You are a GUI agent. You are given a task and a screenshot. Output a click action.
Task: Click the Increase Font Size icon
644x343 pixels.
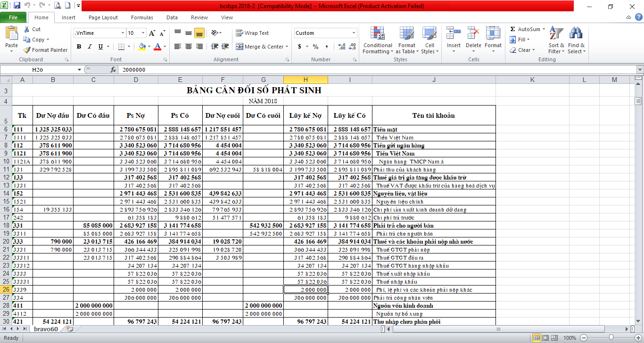152,33
